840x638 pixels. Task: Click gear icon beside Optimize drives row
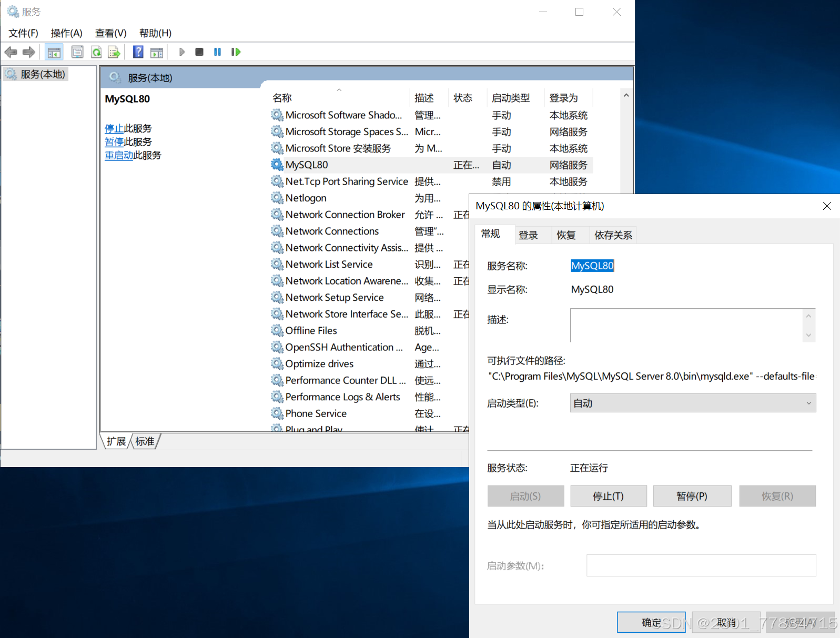pos(277,363)
